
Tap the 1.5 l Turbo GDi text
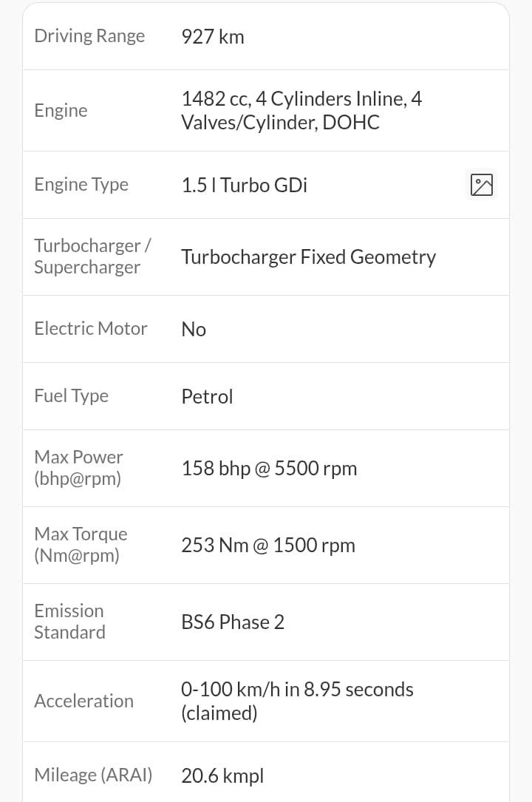[245, 185]
